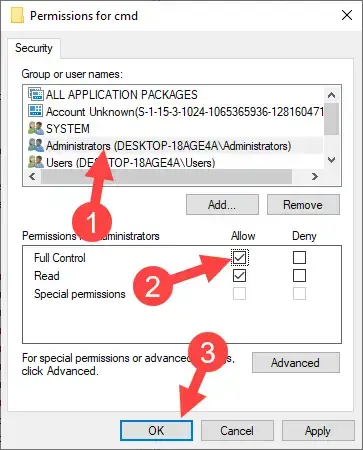Open the Security tab
Screen dimensions: 363x450
pos(34,48)
